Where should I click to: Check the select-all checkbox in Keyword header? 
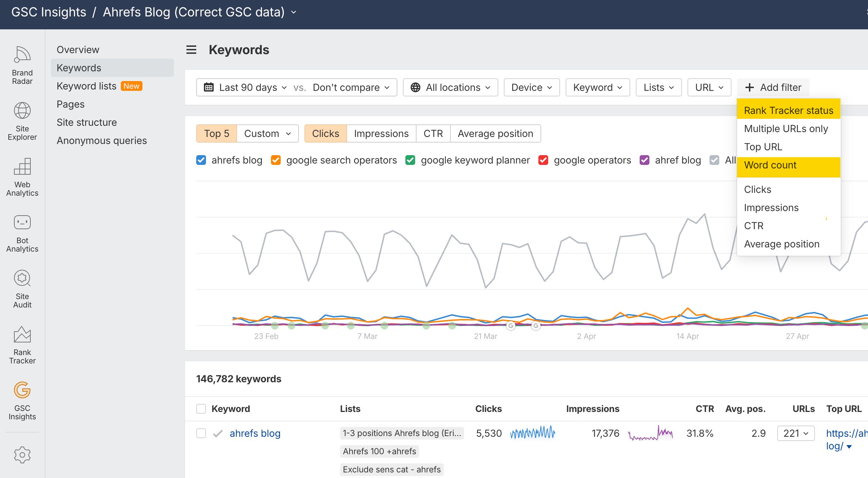tap(201, 409)
